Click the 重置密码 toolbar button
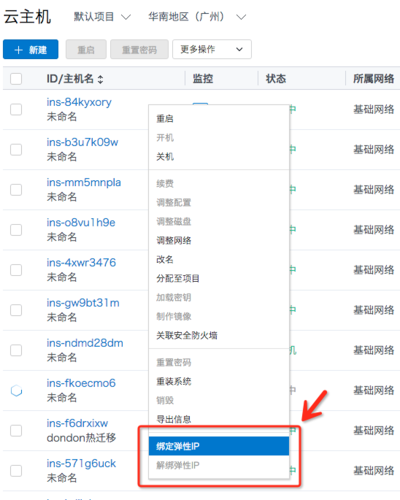 pyautogui.click(x=139, y=49)
